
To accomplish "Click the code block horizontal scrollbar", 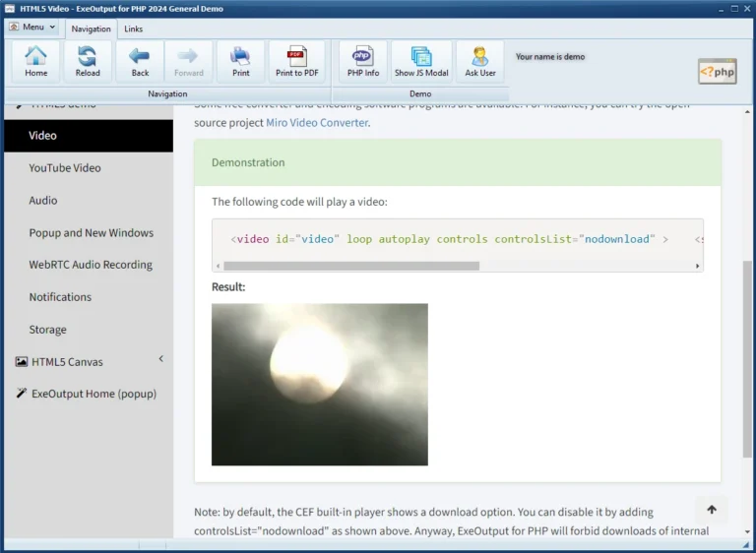I will click(350, 266).
